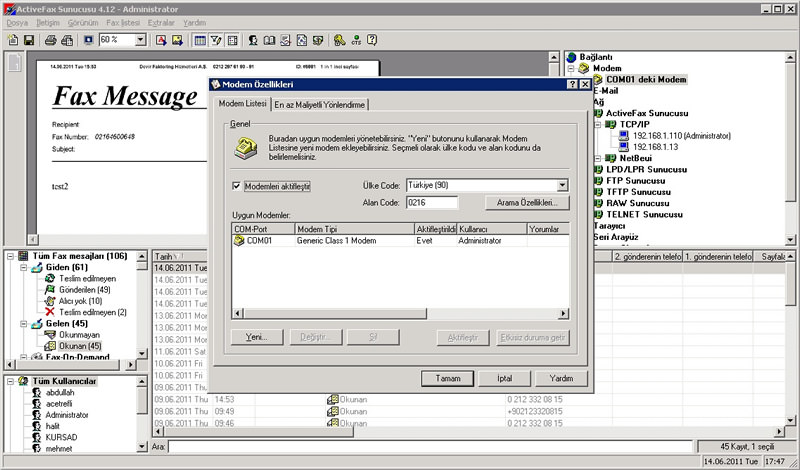Select FTP Sunucusu in the connection tree

[635, 181]
